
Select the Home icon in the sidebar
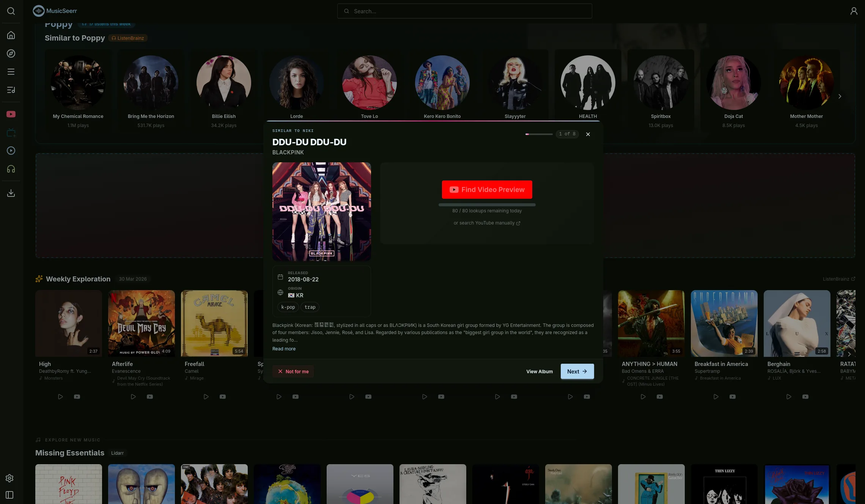(11, 35)
